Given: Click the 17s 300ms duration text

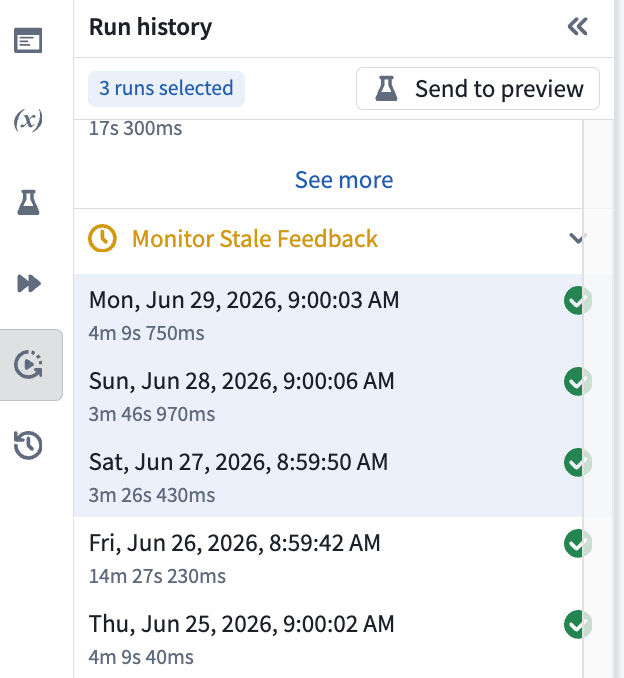Looking at the screenshot, I should pyautogui.click(x=135, y=128).
